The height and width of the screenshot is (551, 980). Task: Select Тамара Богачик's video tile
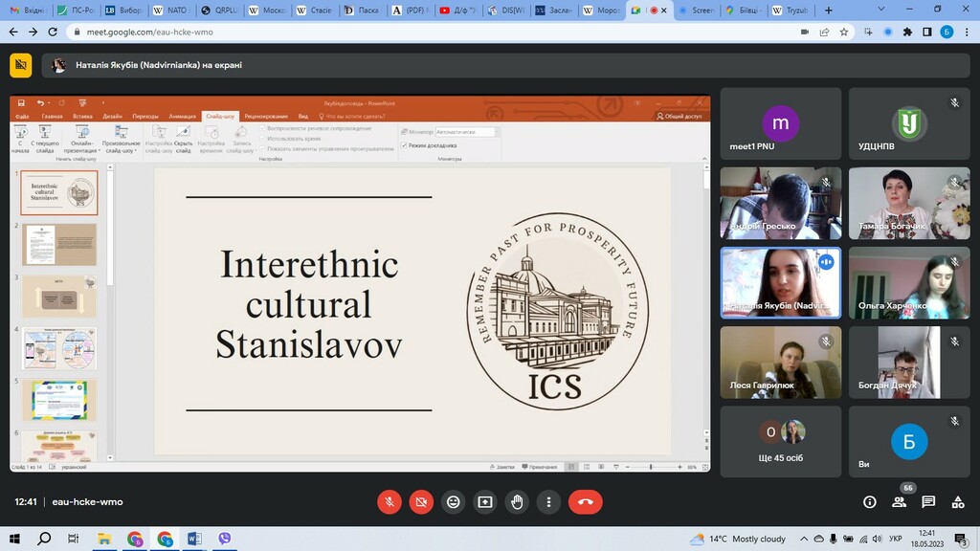point(909,203)
